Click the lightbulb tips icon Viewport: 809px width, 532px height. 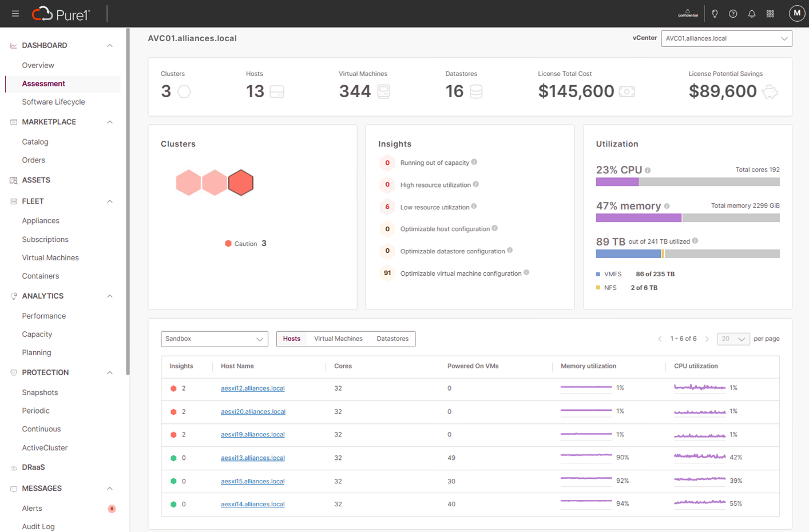pos(715,14)
